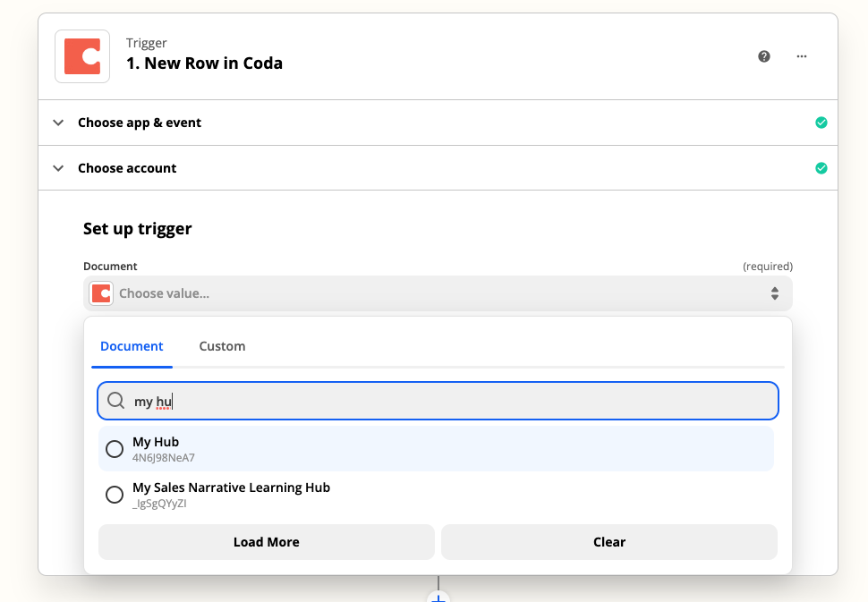Click the plus add-step icon below the card
The width and height of the screenshot is (868, 602).
pos(438,597)
